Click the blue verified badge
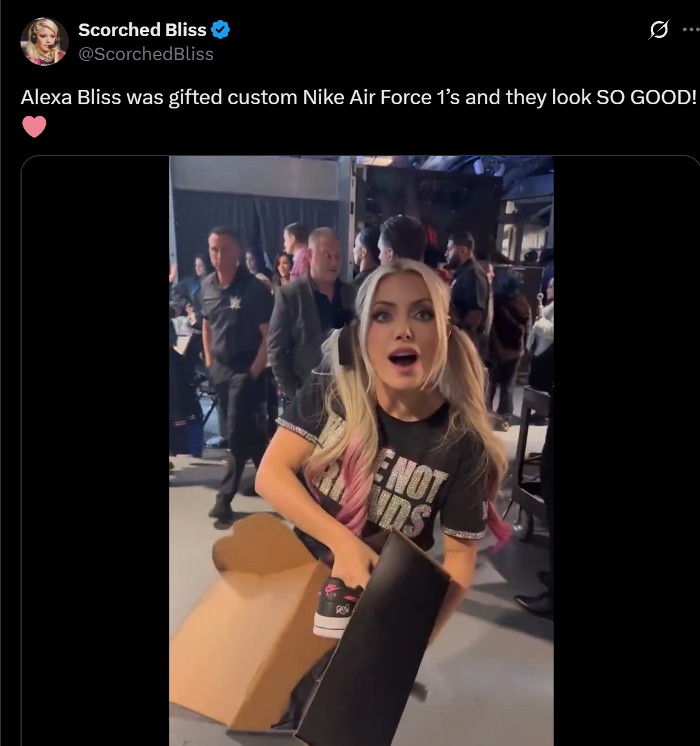Screen dimensions: 700x746 (220, 30)
